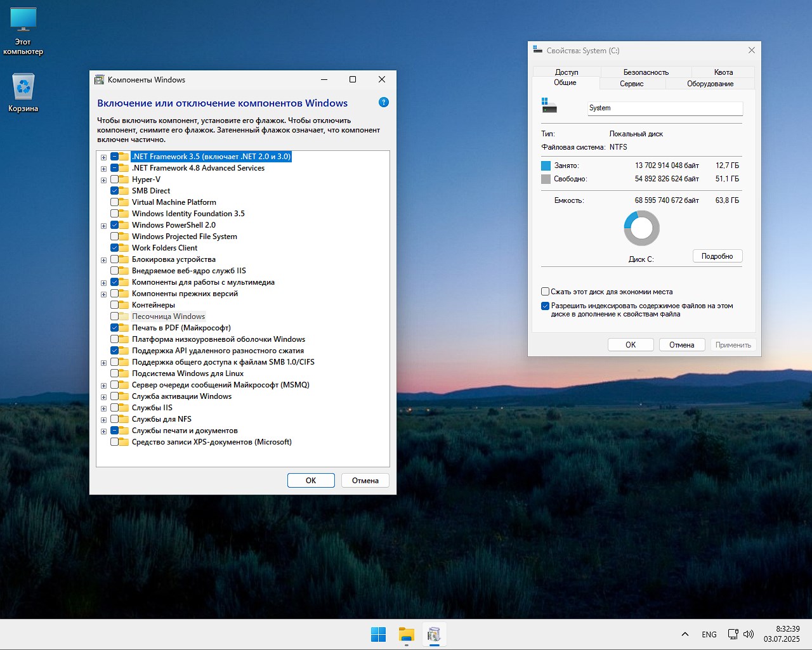Click folder icon beside Virtual Machine Platform

[124, 202]
